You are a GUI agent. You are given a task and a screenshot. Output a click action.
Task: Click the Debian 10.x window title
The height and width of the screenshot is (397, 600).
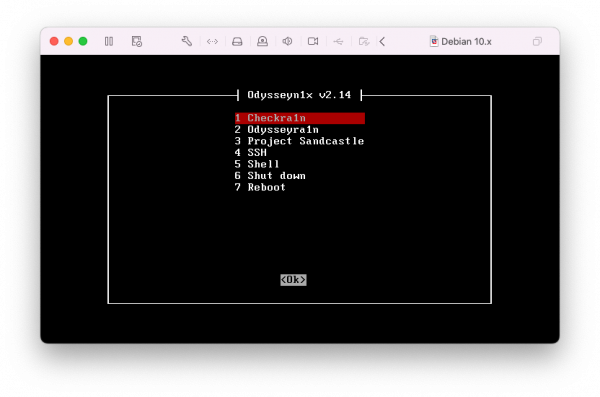coord(466,41)
